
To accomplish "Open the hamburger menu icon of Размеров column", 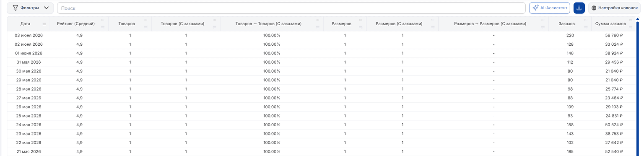I will pos(361,27).
